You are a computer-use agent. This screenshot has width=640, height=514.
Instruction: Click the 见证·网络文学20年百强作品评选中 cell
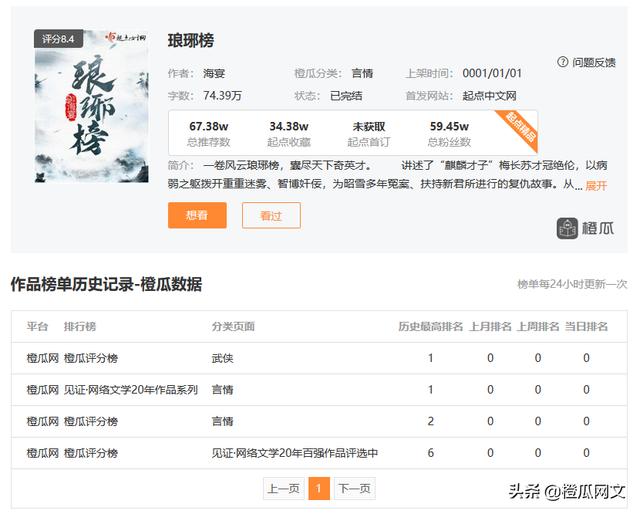[295, 453]
